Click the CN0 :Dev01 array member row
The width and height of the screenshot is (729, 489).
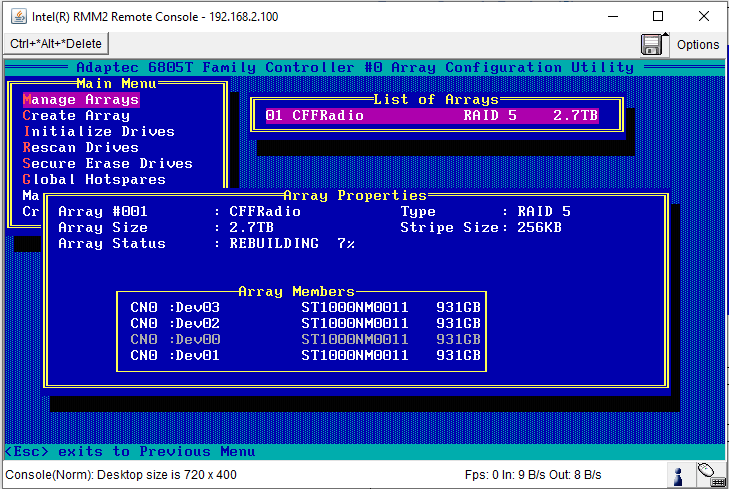(x=305, y=356)
